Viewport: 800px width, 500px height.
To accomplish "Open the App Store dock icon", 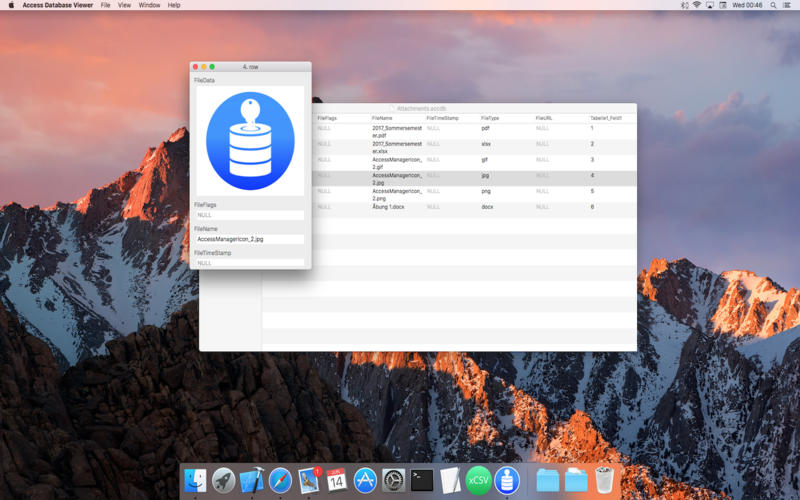I will 365,481.
